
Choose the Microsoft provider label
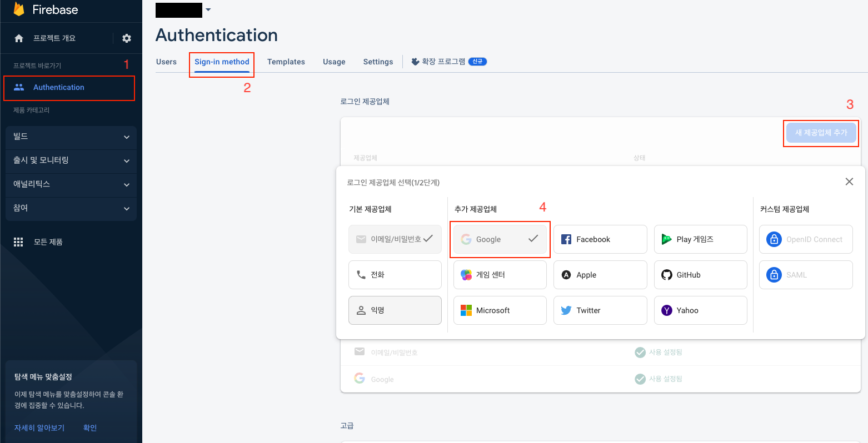[x=493, y=310]
